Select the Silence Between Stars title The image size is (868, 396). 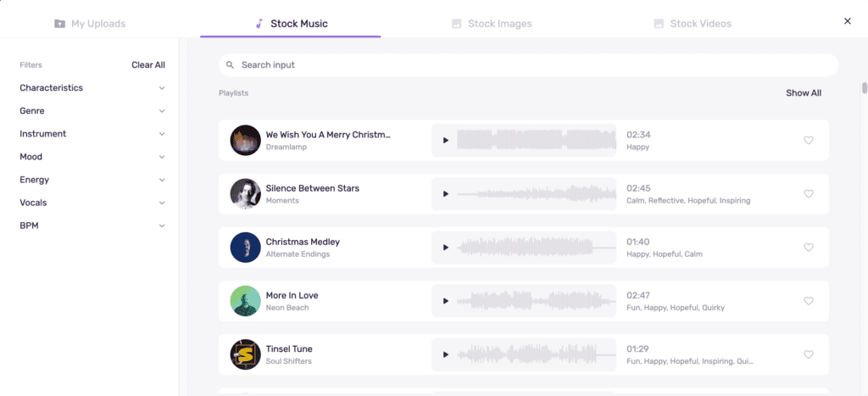[x=312, y=188]
